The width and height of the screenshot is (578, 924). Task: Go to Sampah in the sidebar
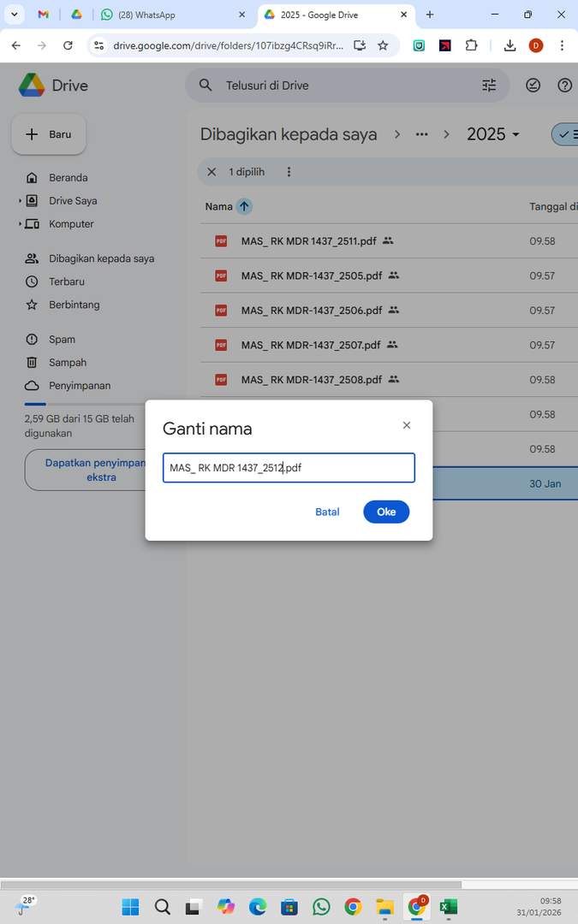coord(68,363)
